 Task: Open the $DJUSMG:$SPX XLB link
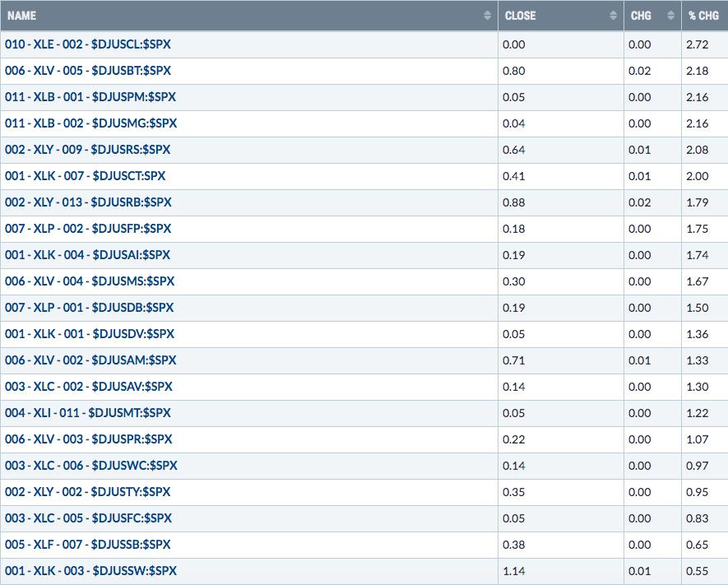91,123
